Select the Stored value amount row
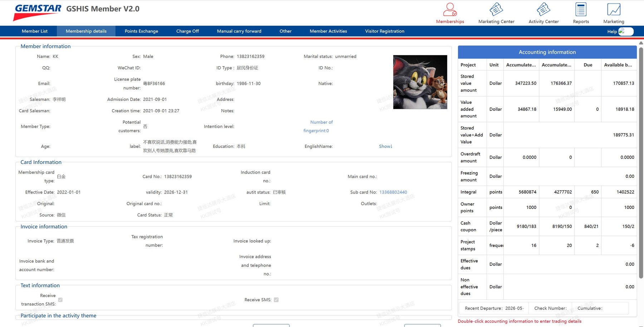Image resolution: width=644 pixels, height=327 pixels. click(547, 83)
